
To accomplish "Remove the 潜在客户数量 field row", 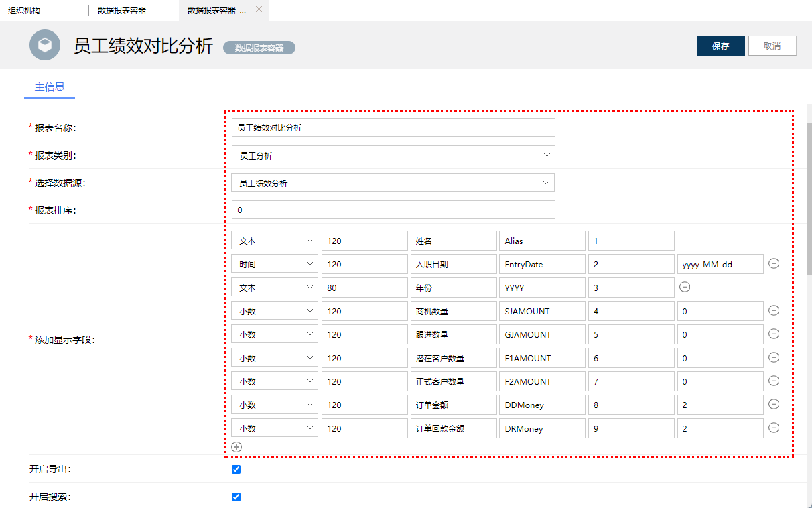I will click(x=774, y=357).
